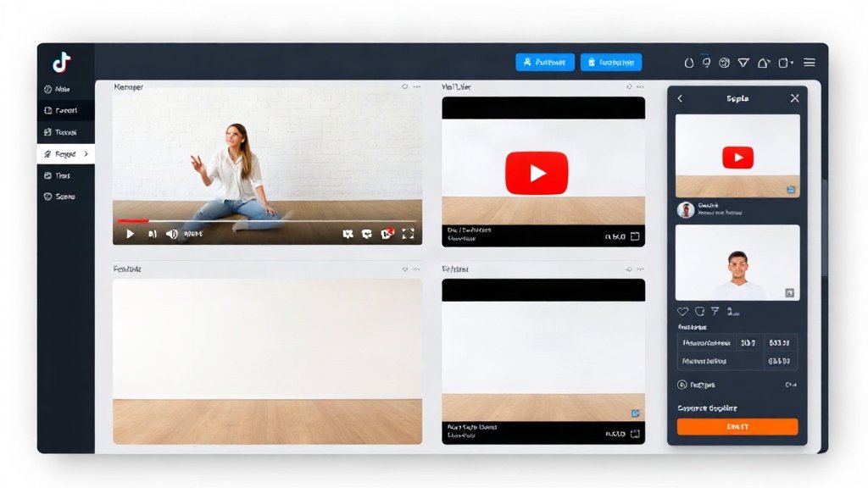Open three-dots menu of top-left panel
Viewport: 868px width, 488px height.
coord(417,87)
